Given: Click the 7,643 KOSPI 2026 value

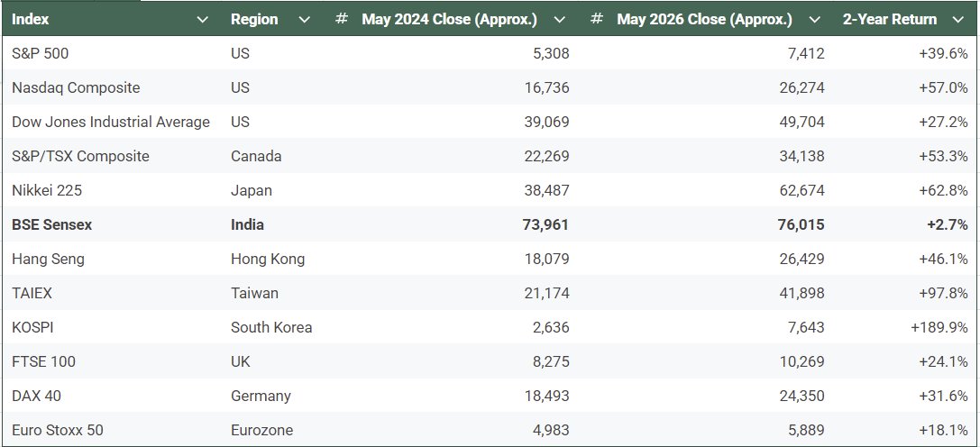Looking at the screenshot, I should (x=806, y=327).
